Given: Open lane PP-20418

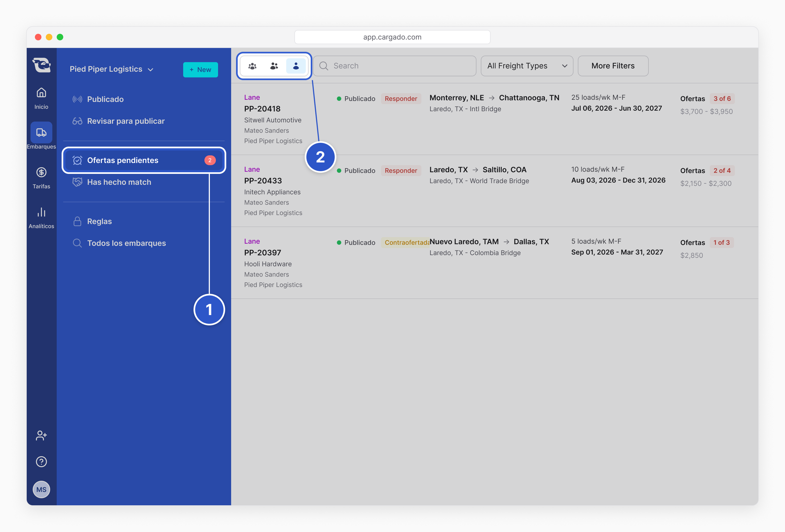Looking at the screenshot, I should pyautogui.click(x=262, y=109).
